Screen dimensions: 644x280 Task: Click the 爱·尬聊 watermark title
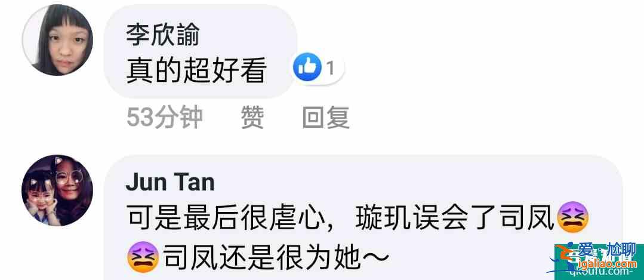pyautogui.click(x=608, y=249)
